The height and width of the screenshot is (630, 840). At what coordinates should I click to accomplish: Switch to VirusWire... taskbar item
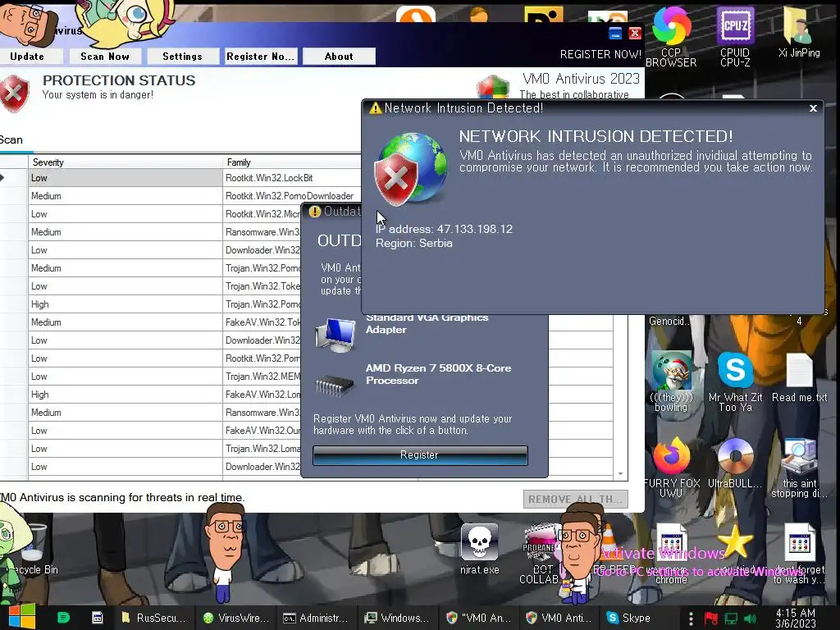pyautogui.click(x=235, y=618)
